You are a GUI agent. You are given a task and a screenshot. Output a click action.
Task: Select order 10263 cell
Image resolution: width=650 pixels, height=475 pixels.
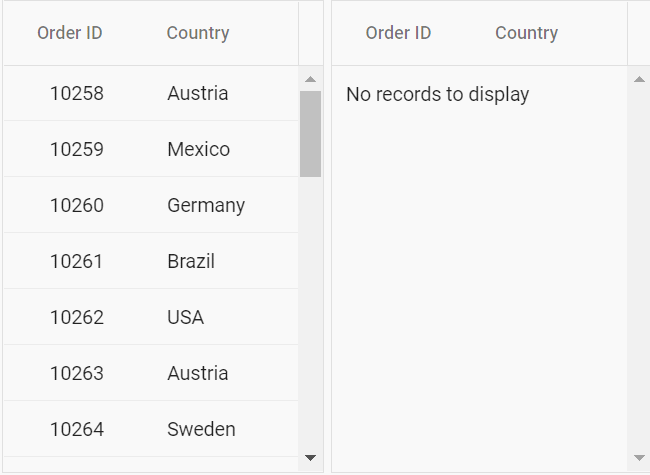[77, 374]
